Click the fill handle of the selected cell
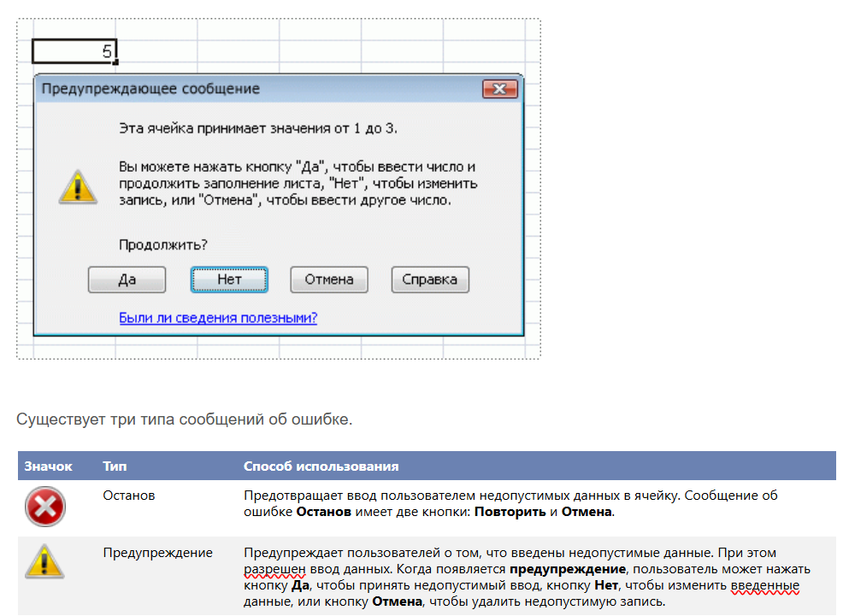The height and width of the screenshot is (616, 849). (115, 62)
